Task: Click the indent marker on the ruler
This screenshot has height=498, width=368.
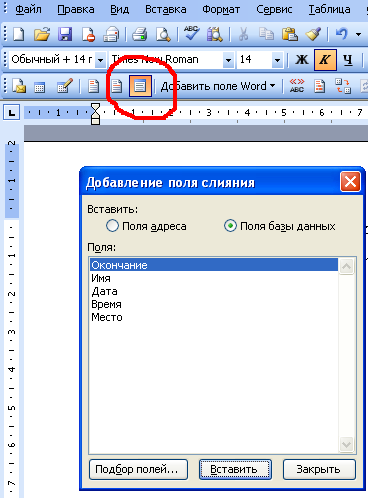Action: (96, 114)
